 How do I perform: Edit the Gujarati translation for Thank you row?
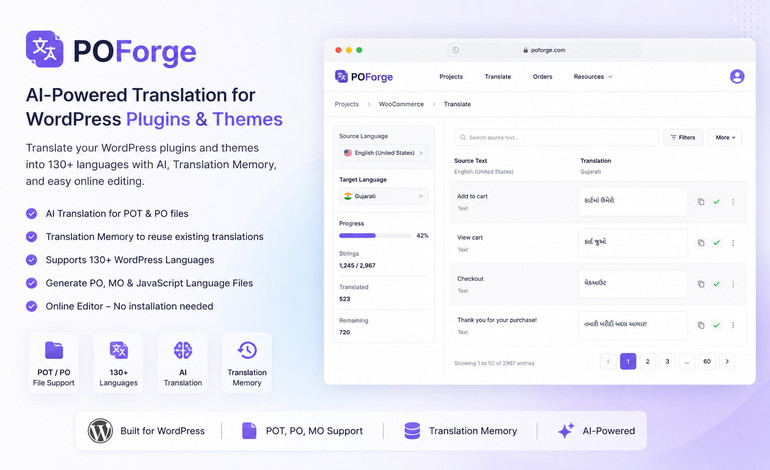point(632,326)
